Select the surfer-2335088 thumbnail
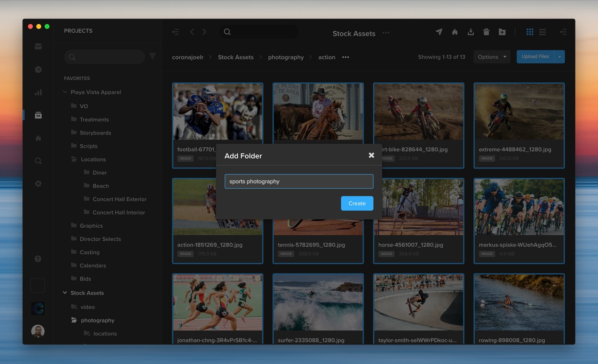Viewport: 598px width, 364px height. [x=318, y=302]
